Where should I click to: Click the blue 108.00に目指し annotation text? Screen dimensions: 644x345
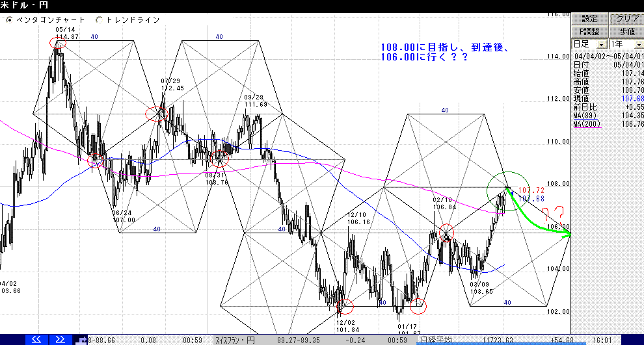click(445, 52)
